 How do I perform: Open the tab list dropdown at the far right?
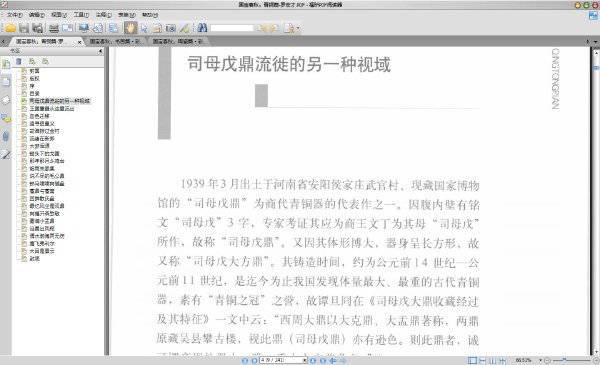point(595,41)
